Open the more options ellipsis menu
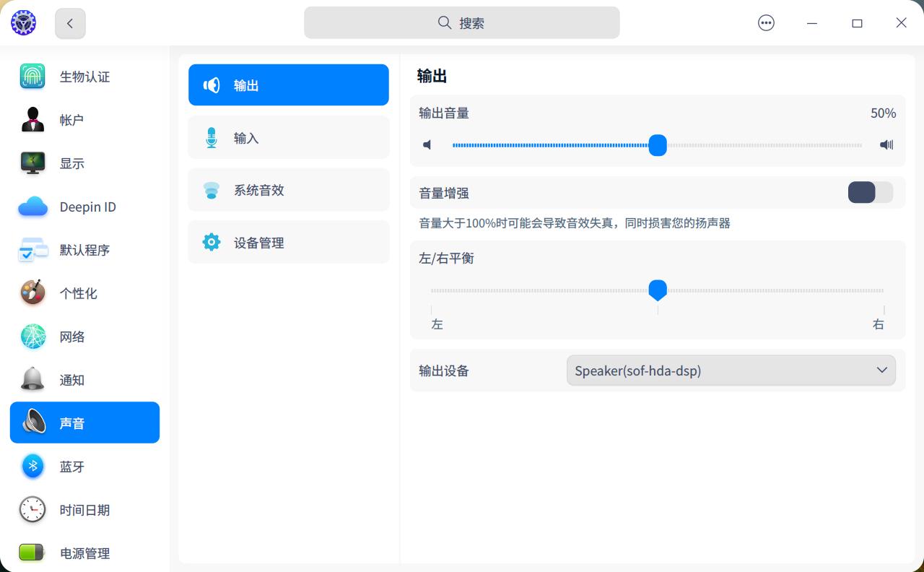The height and width of the screenshot is (572, 924). 766,22
